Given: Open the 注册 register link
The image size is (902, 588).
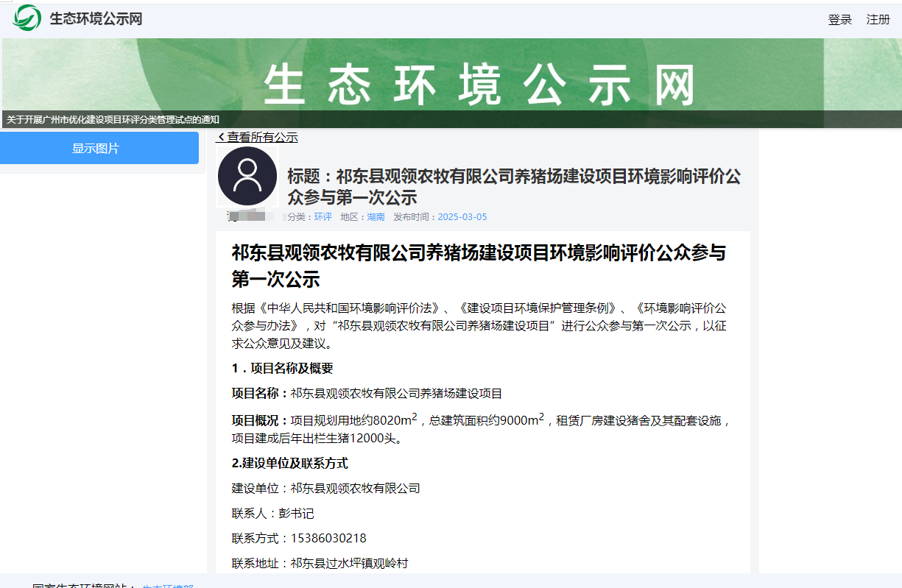Looking at the screenshot, I should coord(878,20).
